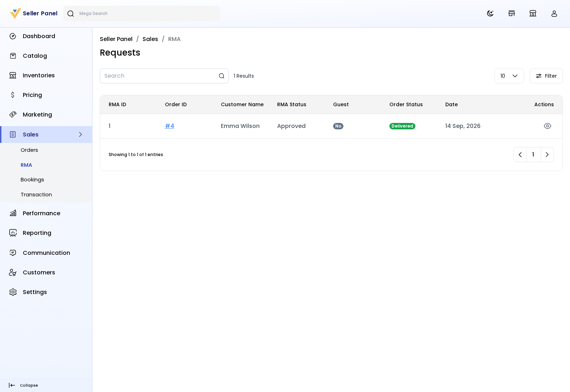The height and width of the screenshot is (392, 570).
Task: Go to the previous page arrow
Action: click(x=520, y=155)
